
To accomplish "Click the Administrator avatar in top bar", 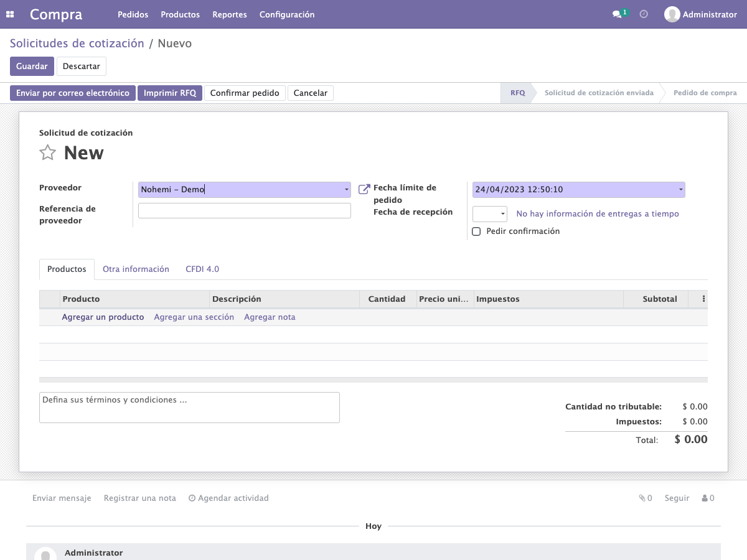I will pyautogui.click(x=672, y=14).
